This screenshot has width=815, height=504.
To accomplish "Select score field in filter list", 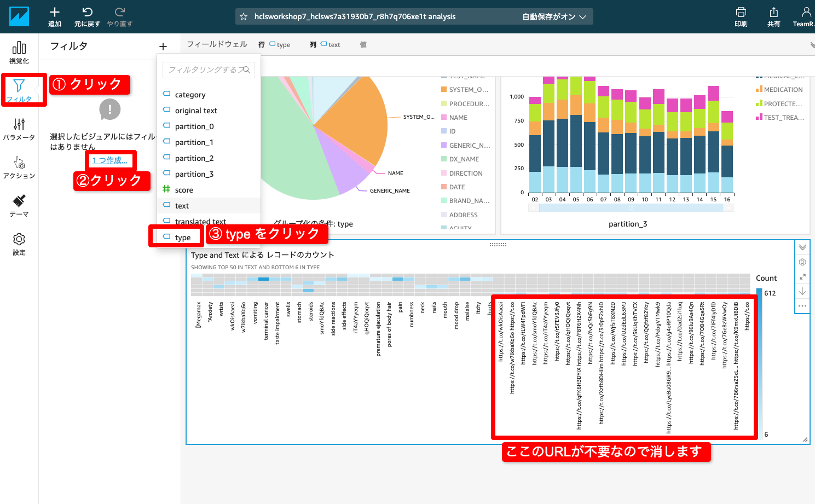I will (209, 190).
